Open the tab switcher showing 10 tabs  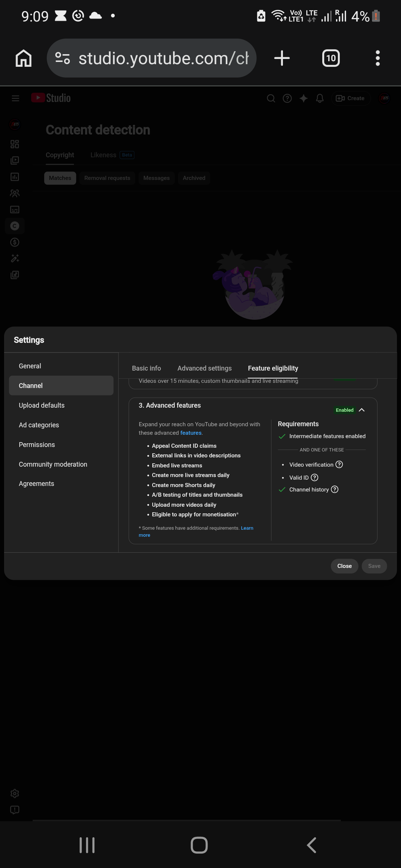coord(331,58)
